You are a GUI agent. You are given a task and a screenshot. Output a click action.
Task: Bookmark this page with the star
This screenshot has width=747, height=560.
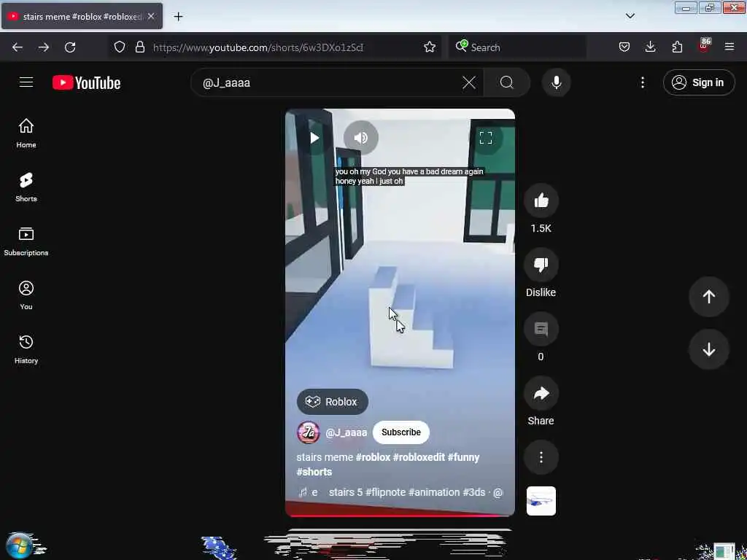tap(429, 47)
